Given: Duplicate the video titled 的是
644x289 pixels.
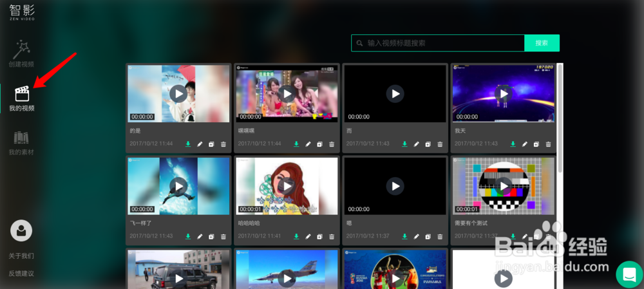Looking at the screenshot, I should (x=211, y=144).
